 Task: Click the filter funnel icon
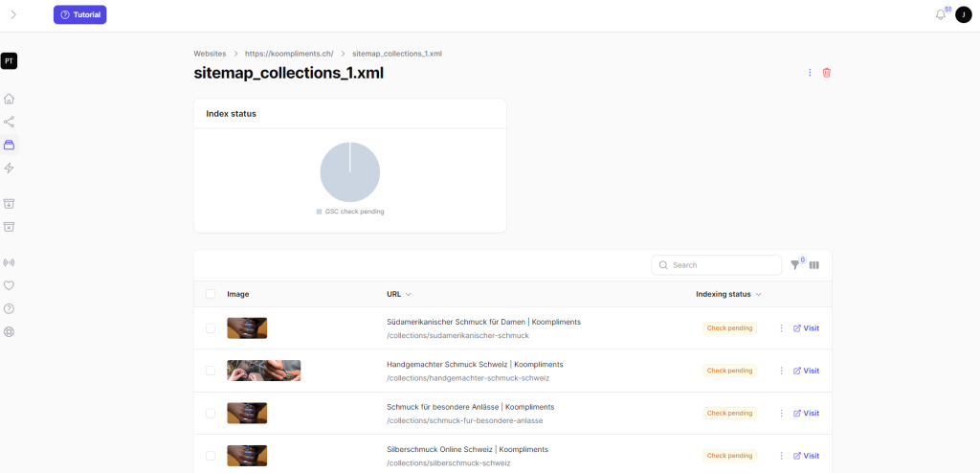click(x=795, y=265)
